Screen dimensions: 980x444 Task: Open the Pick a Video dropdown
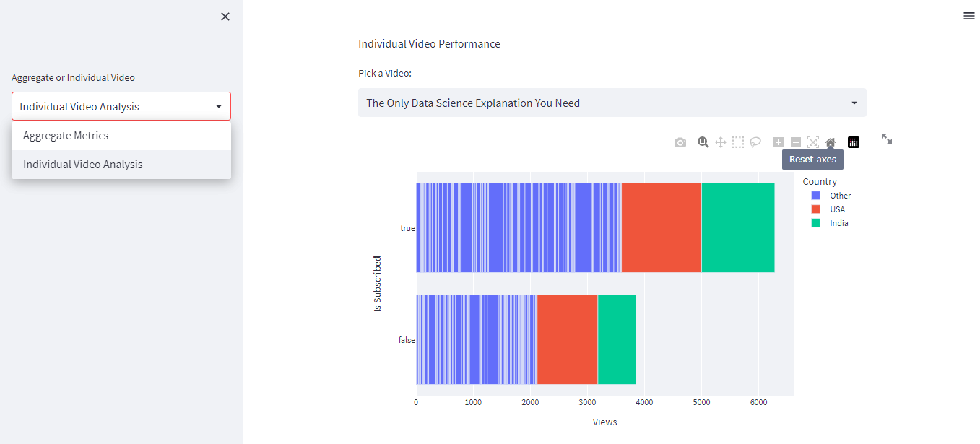point(612,103)
